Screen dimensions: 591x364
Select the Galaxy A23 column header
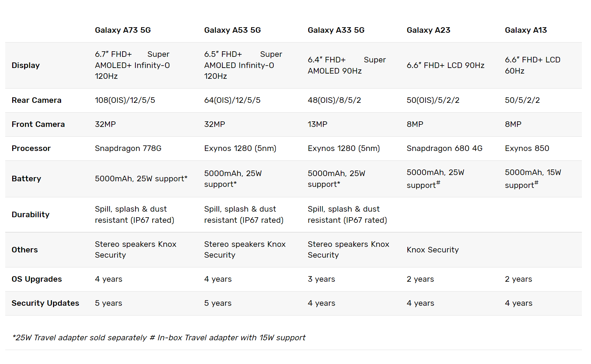coord(428,30)
